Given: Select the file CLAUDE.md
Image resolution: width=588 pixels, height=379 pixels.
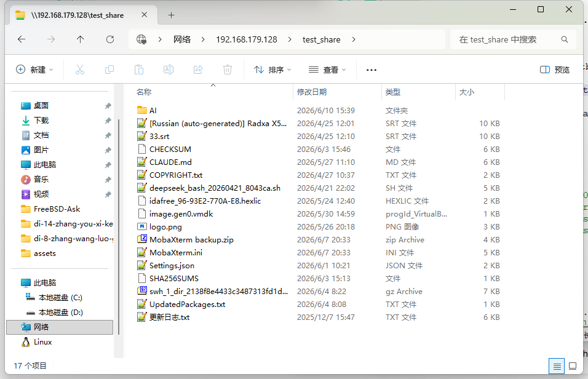Looking at the screenshot, I should [170, 162].
